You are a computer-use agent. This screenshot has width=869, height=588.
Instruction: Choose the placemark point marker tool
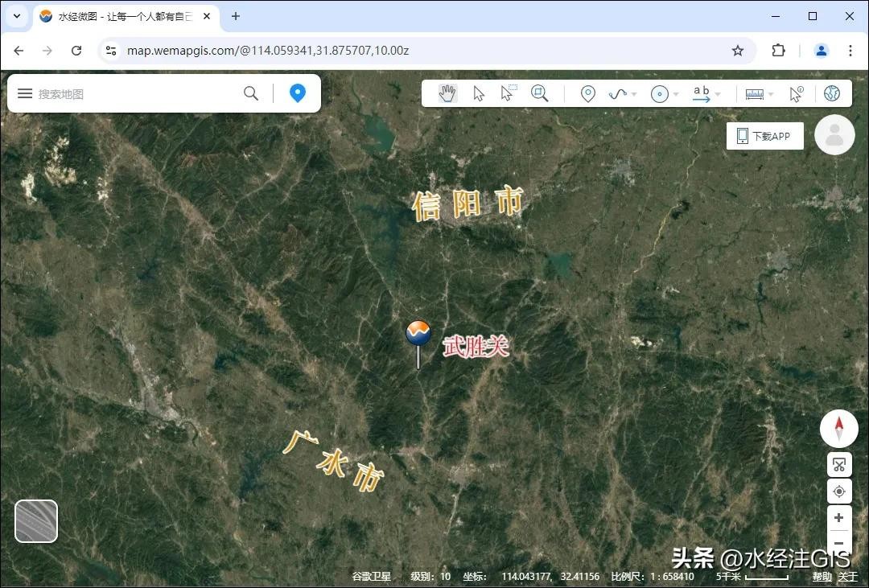click(x=588, y=94)
